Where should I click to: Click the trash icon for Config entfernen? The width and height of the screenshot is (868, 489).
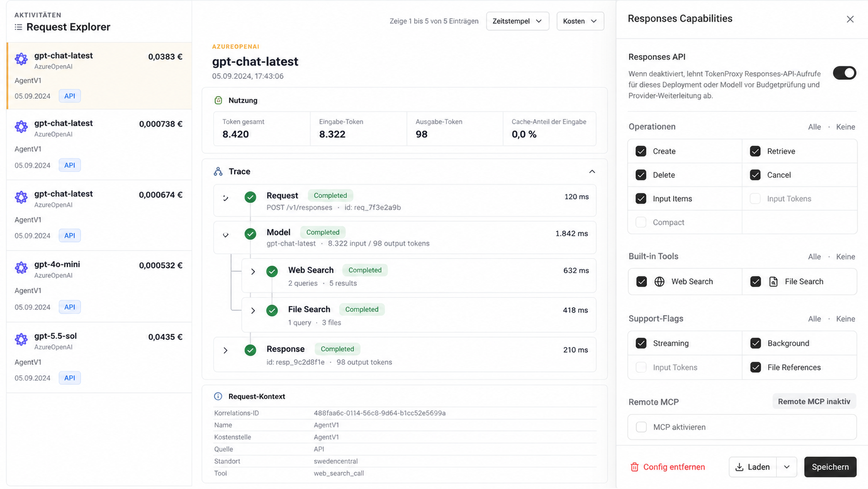point(634,467)
